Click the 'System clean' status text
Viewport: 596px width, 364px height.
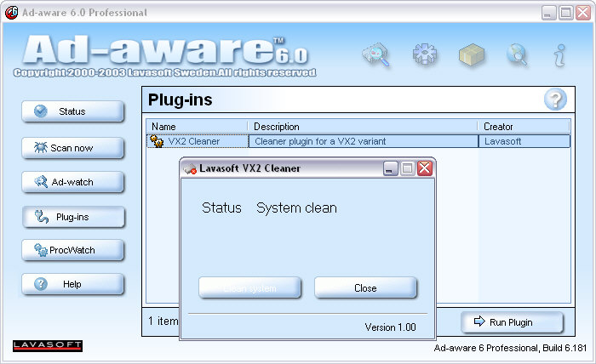pos(296,208)
